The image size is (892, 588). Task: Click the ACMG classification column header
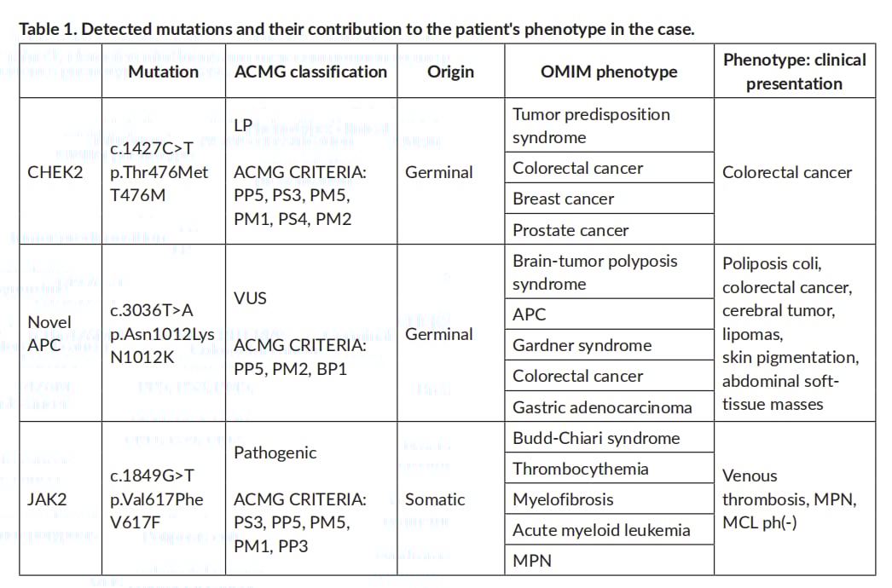coord(310,72)
